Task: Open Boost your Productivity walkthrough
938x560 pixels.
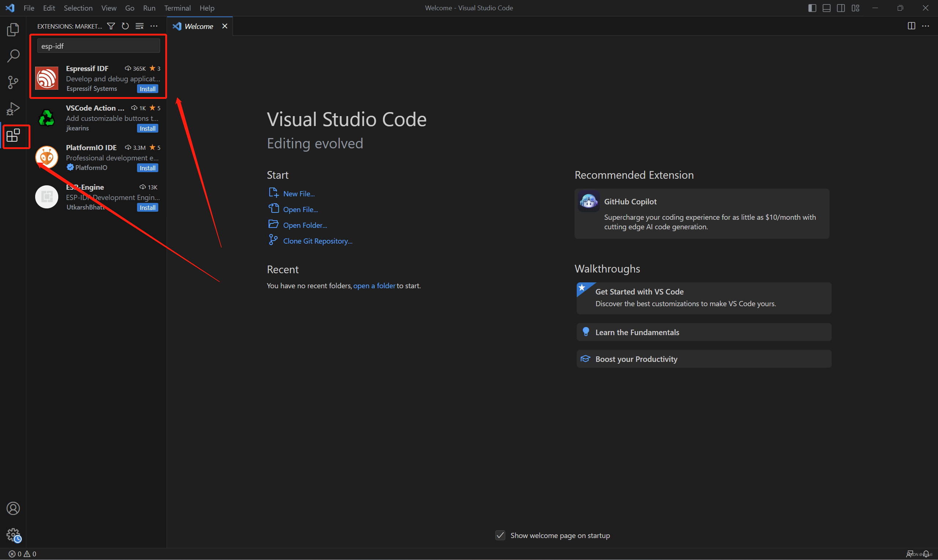Action: [704, 359]
